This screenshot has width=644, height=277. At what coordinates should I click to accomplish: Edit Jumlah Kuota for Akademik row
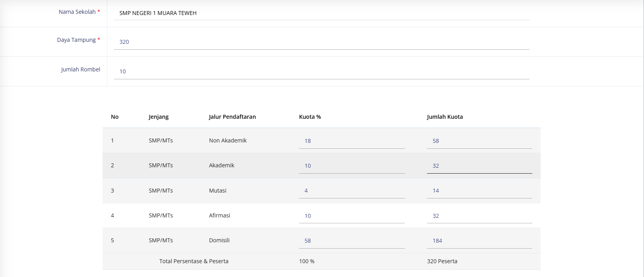479,166
